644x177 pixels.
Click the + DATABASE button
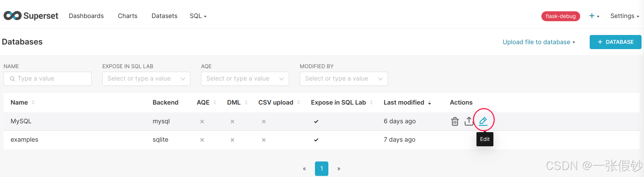coord(615,42)
